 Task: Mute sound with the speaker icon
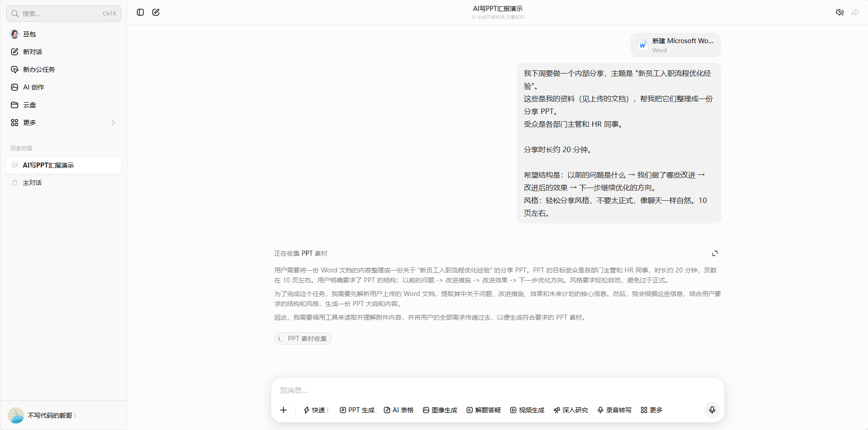839,12
